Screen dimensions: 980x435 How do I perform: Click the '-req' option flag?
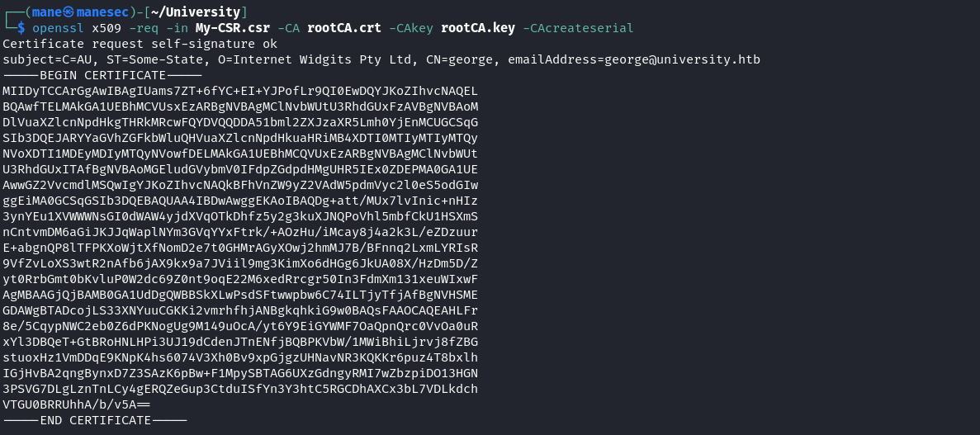(x=144, y=28)
